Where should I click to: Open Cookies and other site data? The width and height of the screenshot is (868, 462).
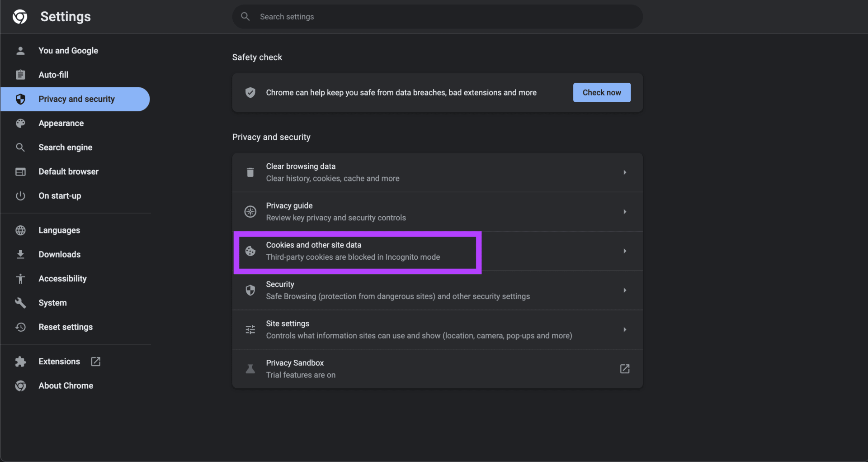coord(437,251)
